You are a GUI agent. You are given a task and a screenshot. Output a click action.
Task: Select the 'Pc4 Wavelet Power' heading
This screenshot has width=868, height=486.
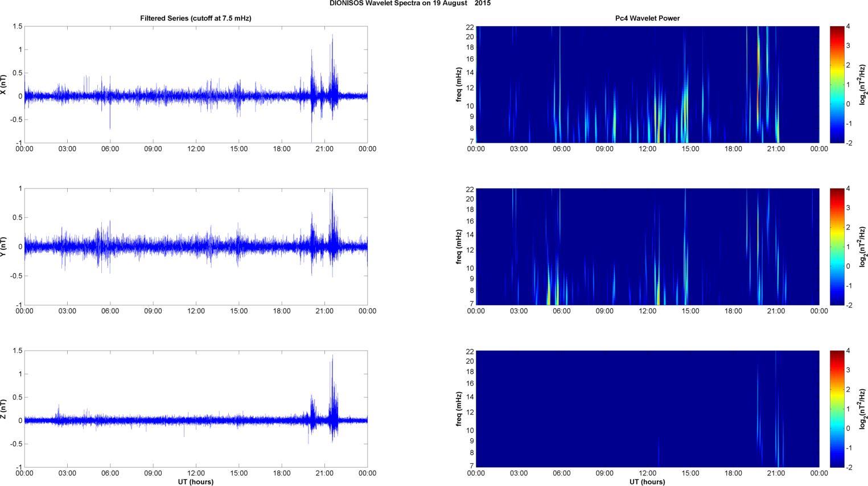(647, 18)
